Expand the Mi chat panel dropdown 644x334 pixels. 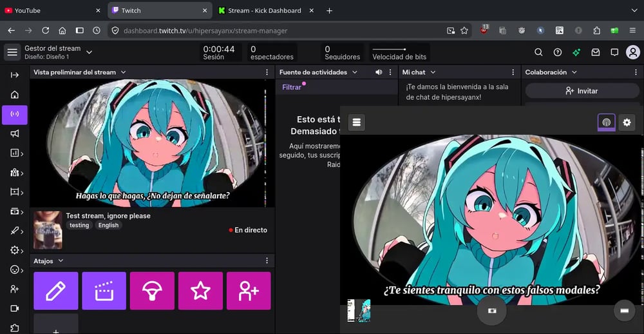coord(433,72)
